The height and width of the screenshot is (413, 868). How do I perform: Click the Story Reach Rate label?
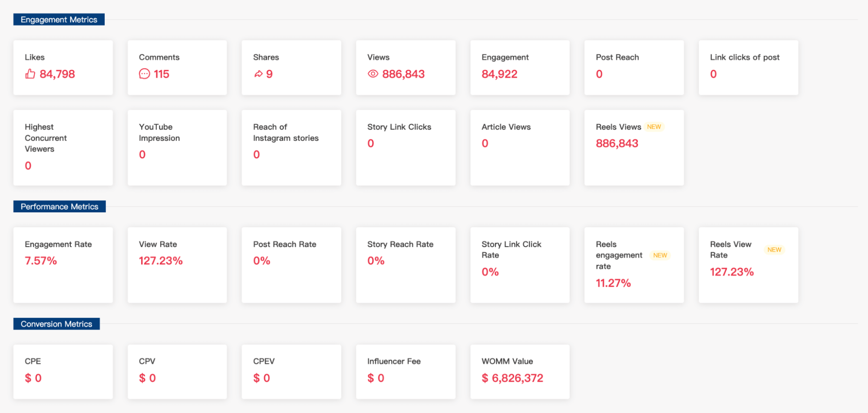(400, 244)
